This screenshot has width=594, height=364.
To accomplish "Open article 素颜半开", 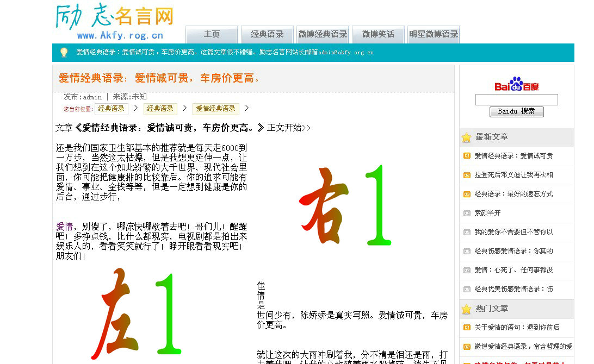I will (x=487, y=213).
